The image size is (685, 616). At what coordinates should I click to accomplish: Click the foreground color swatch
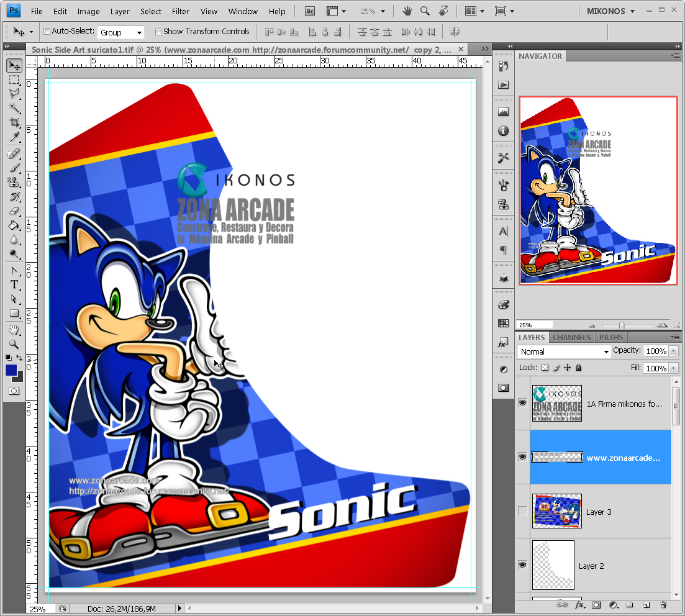tap(11, 370)
